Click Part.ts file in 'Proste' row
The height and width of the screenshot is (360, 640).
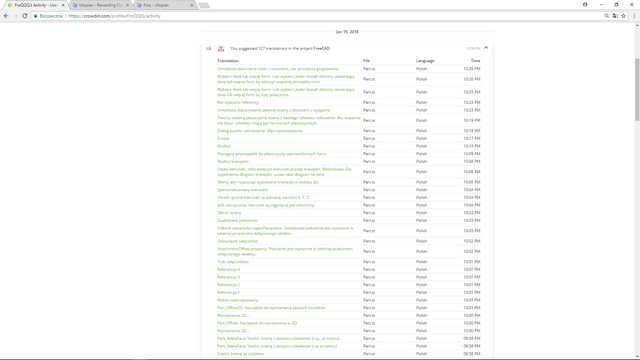tap(369, 138)
